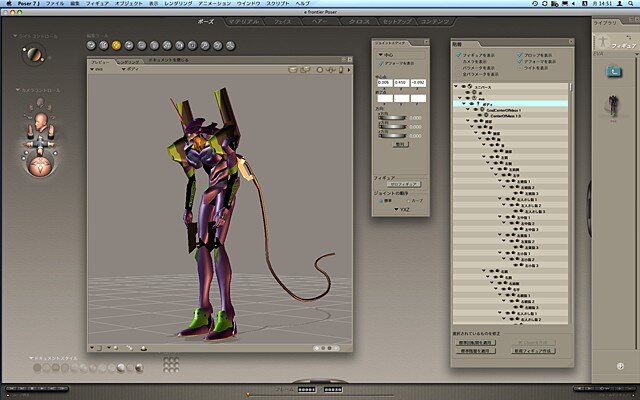Select the Morphing tool
Screen dimensions: 640x400
(x=218, y=45)
